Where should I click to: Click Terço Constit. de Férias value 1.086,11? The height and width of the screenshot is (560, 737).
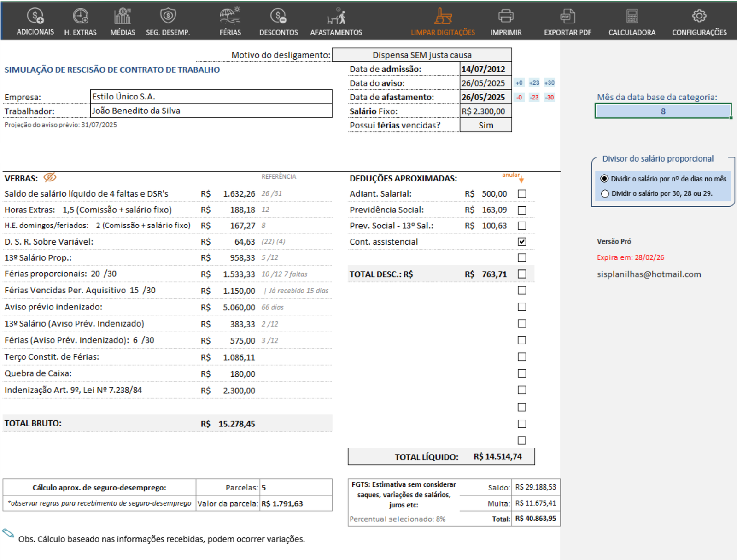(239, 357)
